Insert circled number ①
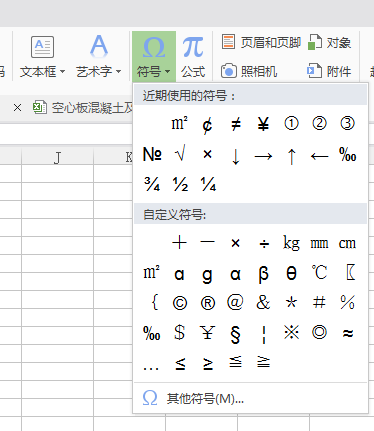This screenshot has height=431, width=374. 291,123
